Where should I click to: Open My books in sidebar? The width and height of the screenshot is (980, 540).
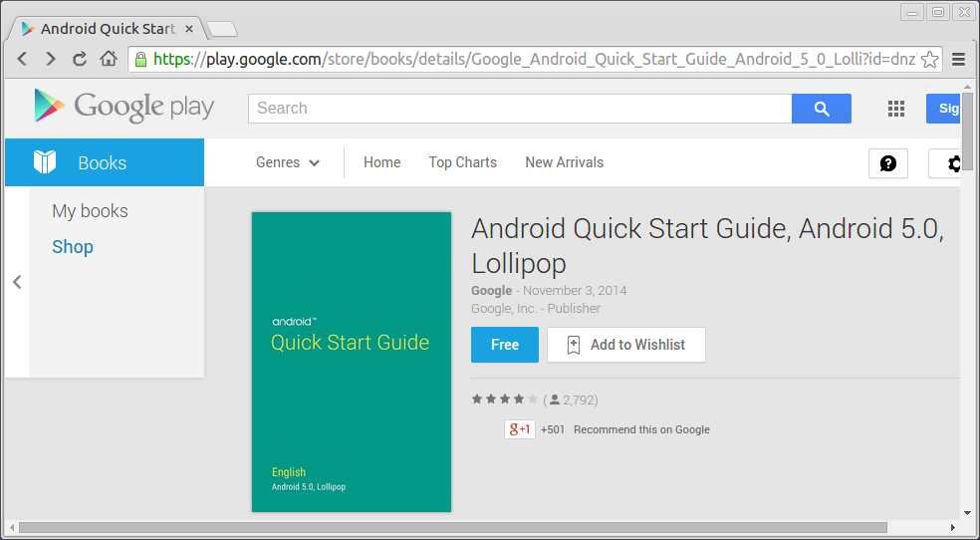coord(90,211)
